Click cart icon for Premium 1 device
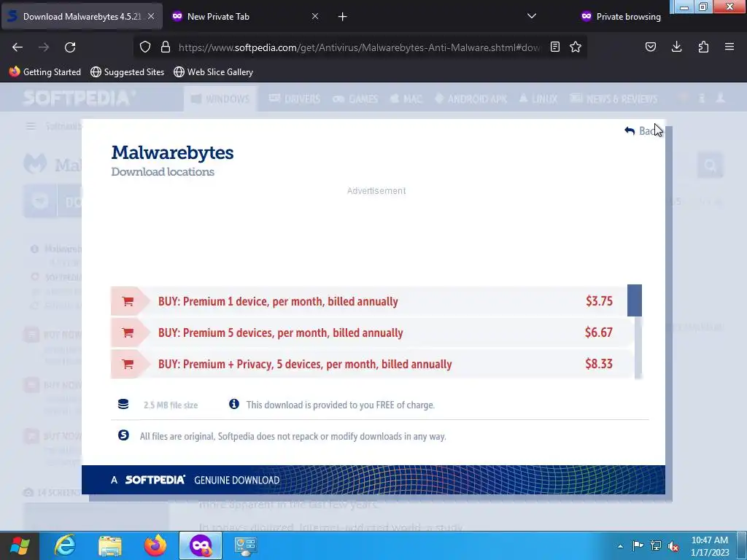747x560 pixels. point(128,301)
